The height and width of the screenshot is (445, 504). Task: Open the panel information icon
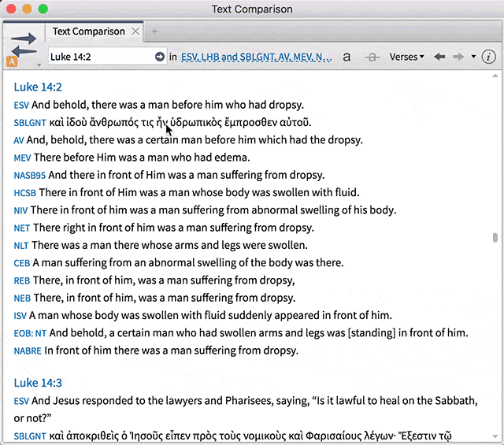click(x=488, y=57)
